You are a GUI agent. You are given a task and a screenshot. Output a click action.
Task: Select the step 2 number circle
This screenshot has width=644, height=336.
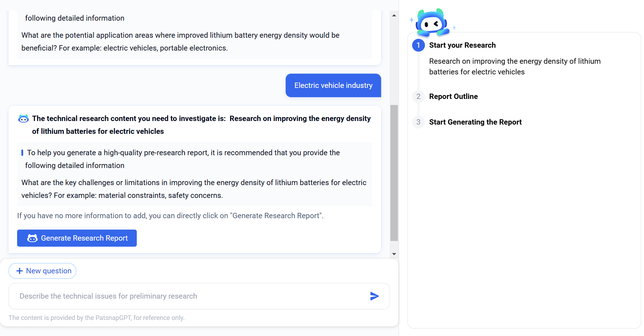(x=418, y=96)
